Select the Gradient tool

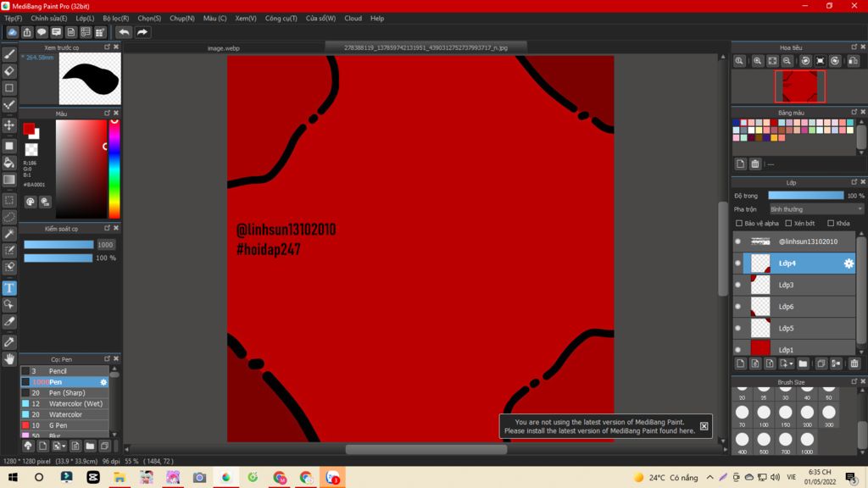coord(9,180)
